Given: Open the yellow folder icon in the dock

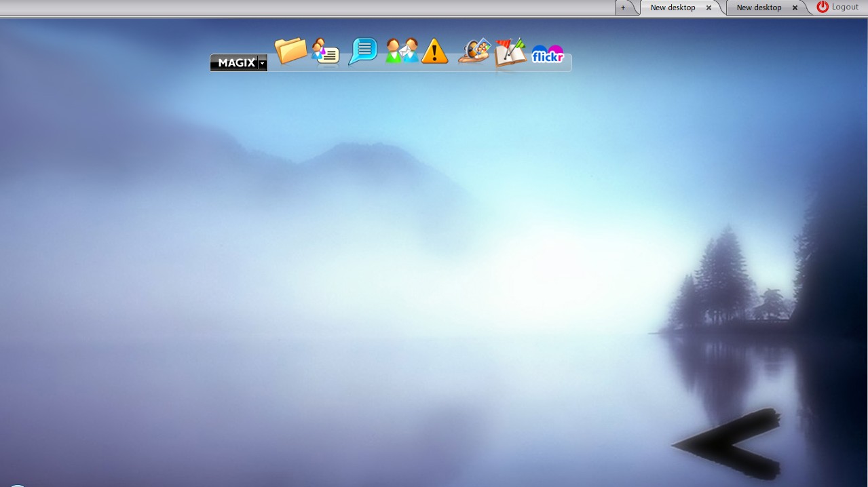Looking at the screenshot, I should [291, 51].
